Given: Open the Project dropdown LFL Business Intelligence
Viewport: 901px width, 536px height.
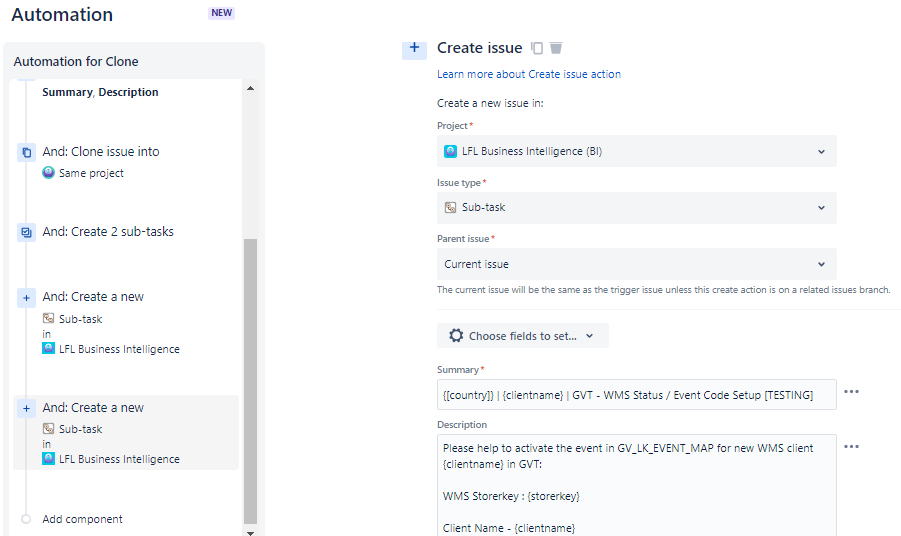Looking at the screenshot, I should (637, 151).
